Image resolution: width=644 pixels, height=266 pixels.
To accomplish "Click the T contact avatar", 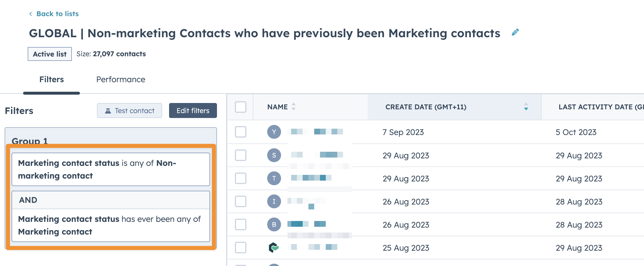I will 274,178.
